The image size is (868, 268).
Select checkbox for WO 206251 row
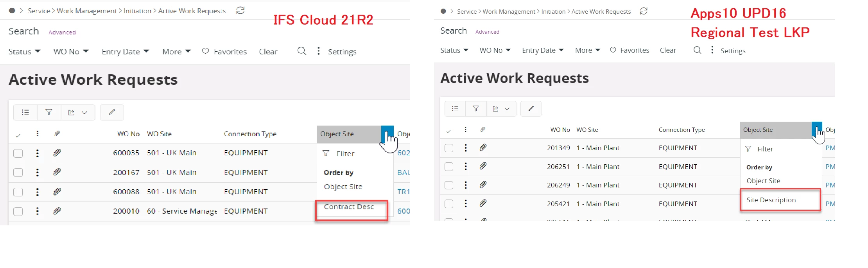point(449,167)
